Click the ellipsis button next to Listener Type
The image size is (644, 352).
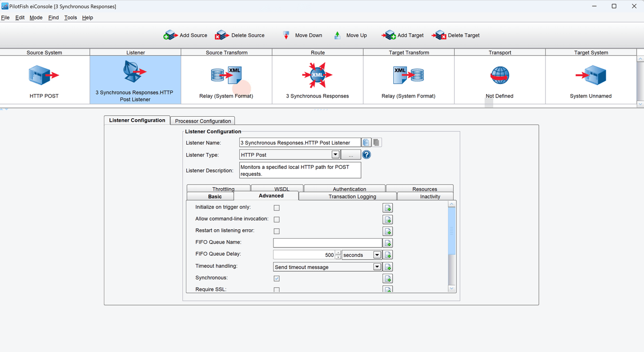(x=351, y=155)
